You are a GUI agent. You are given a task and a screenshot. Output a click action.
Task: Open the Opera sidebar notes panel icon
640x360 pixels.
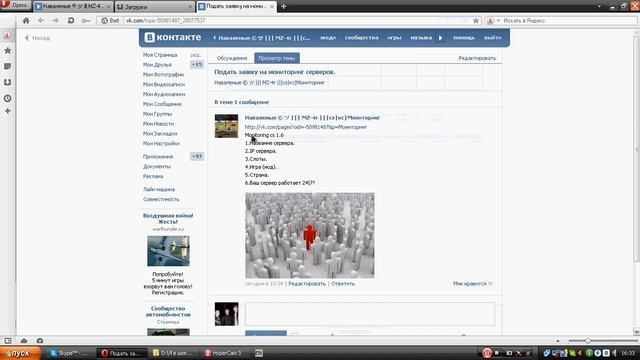pos(7,66)
